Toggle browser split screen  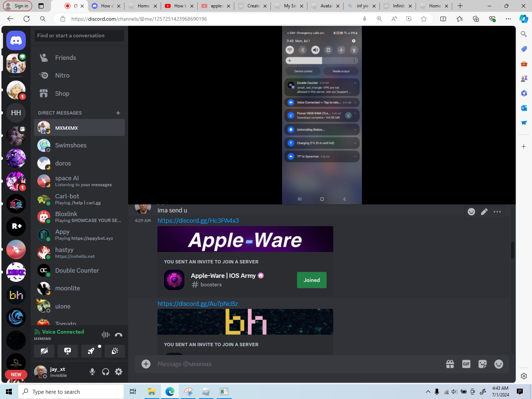coord(443,19)
